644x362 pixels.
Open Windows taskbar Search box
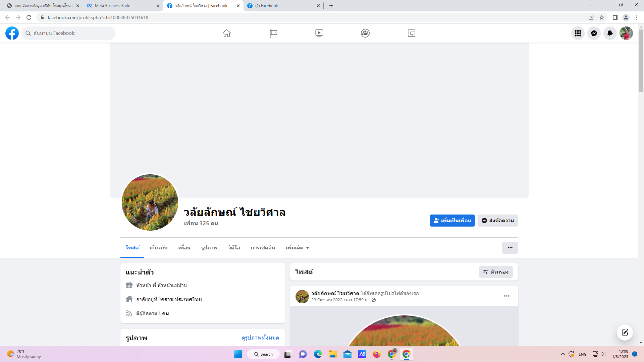tap(263, 354)
